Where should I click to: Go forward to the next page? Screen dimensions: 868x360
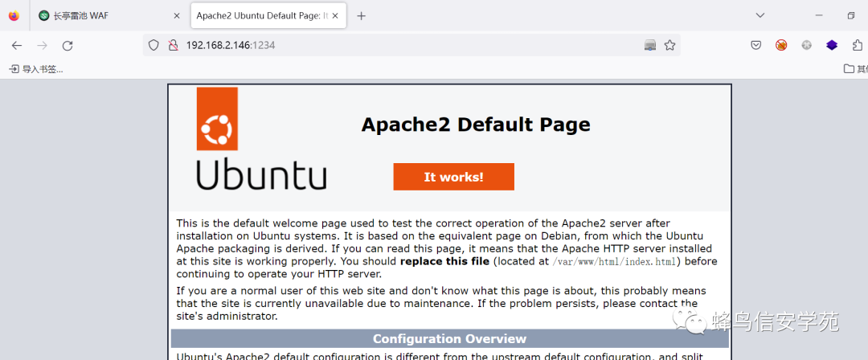coord(42,46)
